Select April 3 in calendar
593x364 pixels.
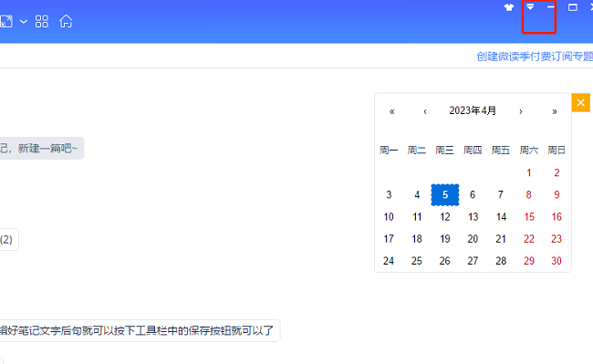389,194
